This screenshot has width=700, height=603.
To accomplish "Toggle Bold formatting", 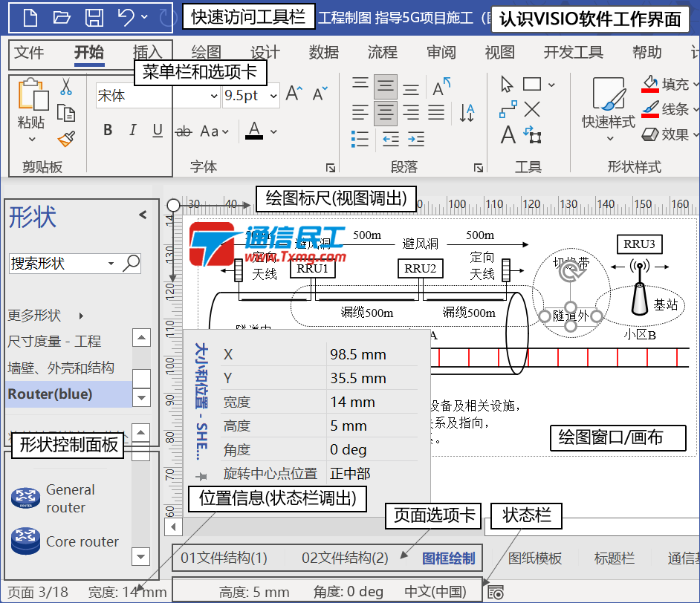I will [108, 130].
